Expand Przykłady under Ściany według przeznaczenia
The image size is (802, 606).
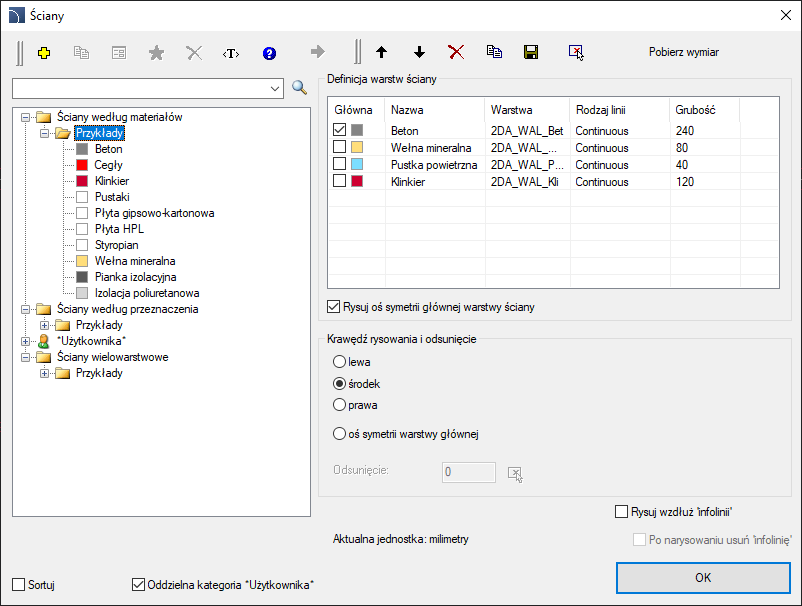coord(44,325)
